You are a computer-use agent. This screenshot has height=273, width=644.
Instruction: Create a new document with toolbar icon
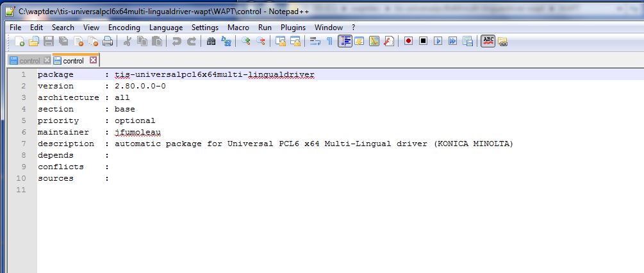19,41
